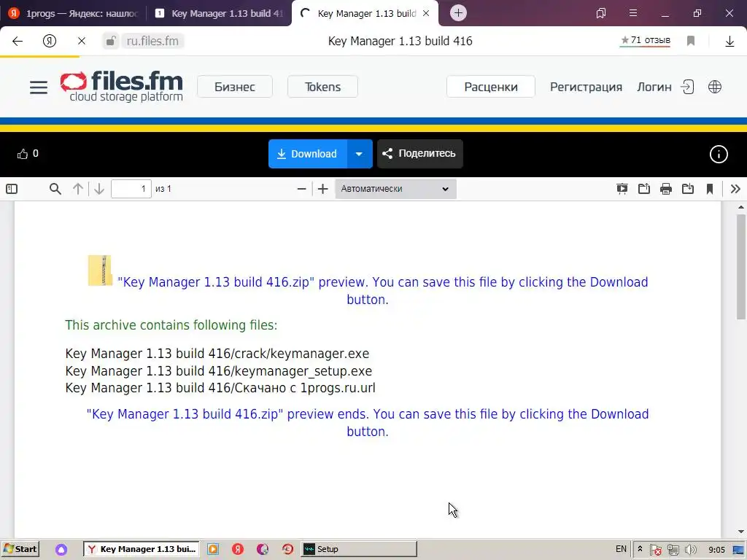
Task: Click the media player taskbar icon
Action: [x=213, y=549]
